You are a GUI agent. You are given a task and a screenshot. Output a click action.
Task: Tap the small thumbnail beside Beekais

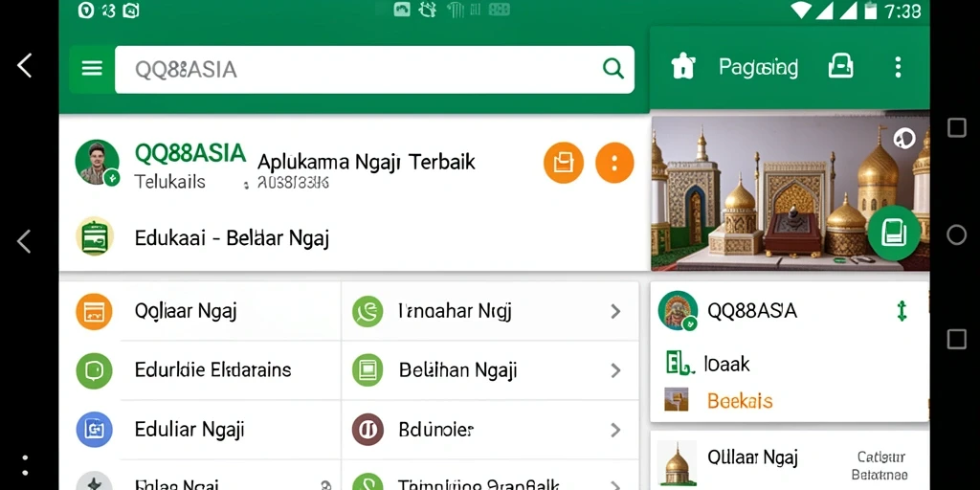(x=677, y=400)
